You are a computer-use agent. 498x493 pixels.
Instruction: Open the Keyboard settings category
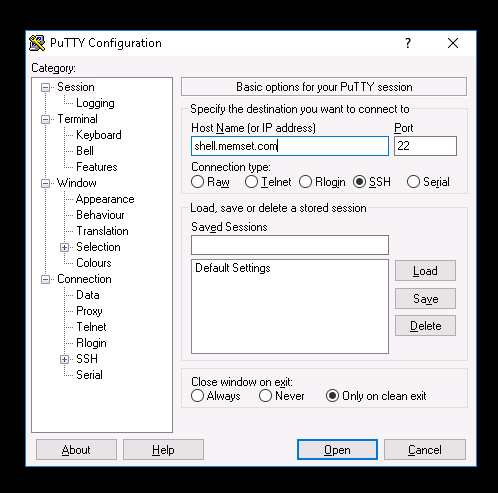click(99, 135)
